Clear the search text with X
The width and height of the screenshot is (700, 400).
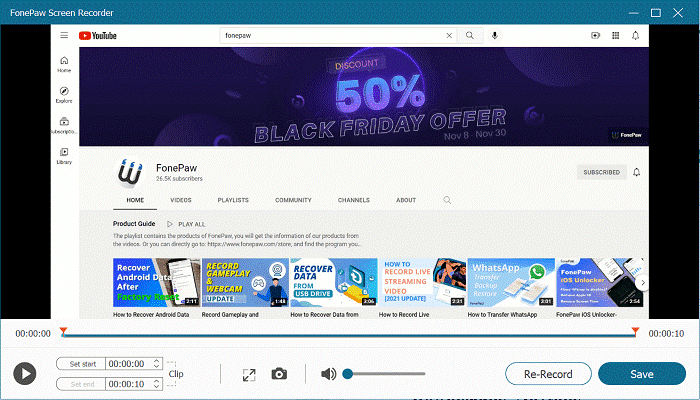[449, 35]
